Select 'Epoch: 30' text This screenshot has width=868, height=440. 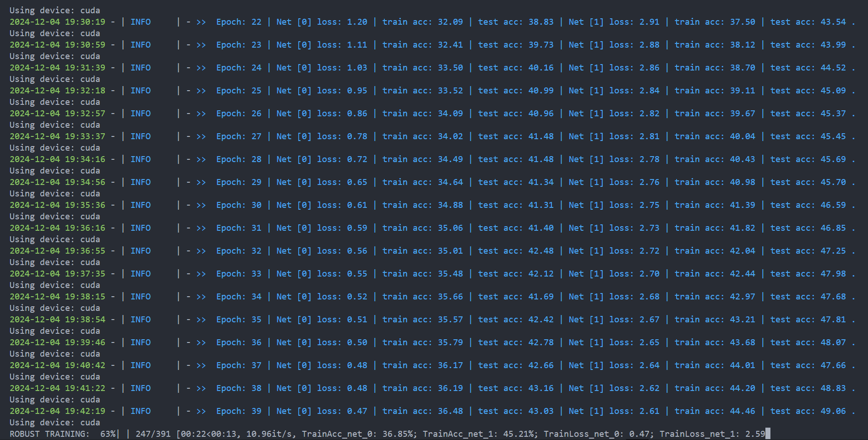coord(239,205)
